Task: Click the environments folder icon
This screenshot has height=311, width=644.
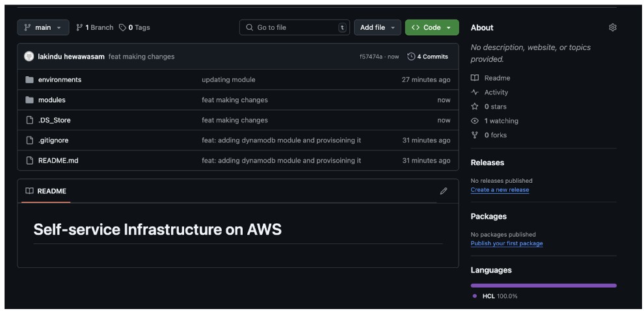Action: point(29,79)
